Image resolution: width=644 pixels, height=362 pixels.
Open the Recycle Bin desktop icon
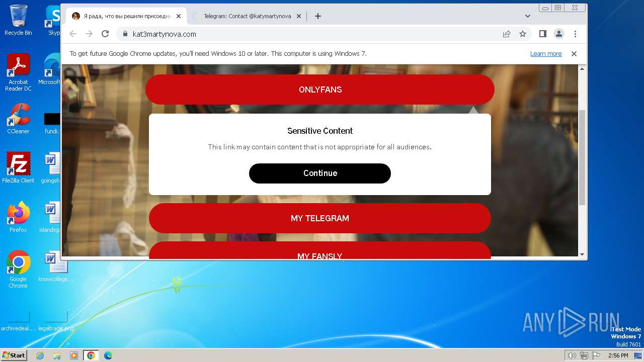pos(18,20)
